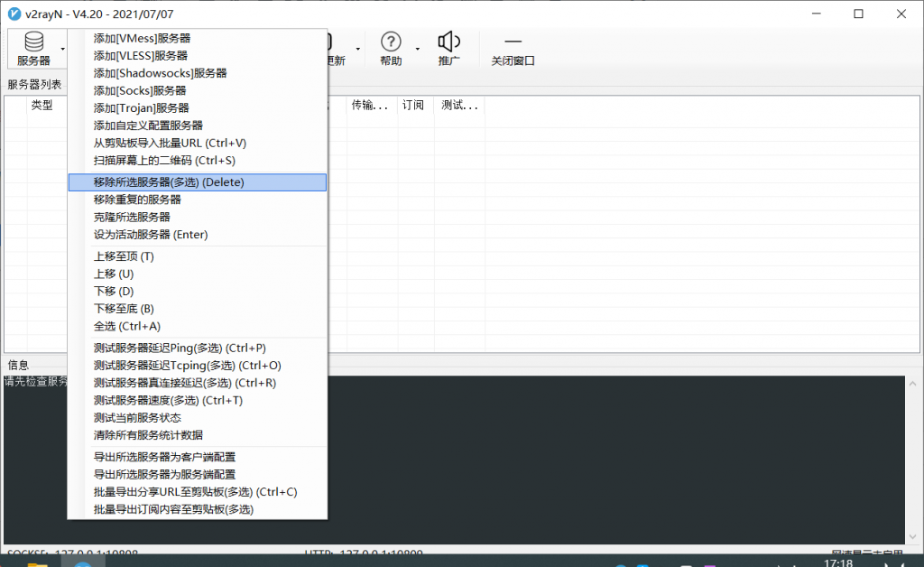Image resolution: width=924 pixels, height=567 pixels.
Task: Click 批量导出分享URL至剪贴板 menu entry
Action: pos(195,492)
